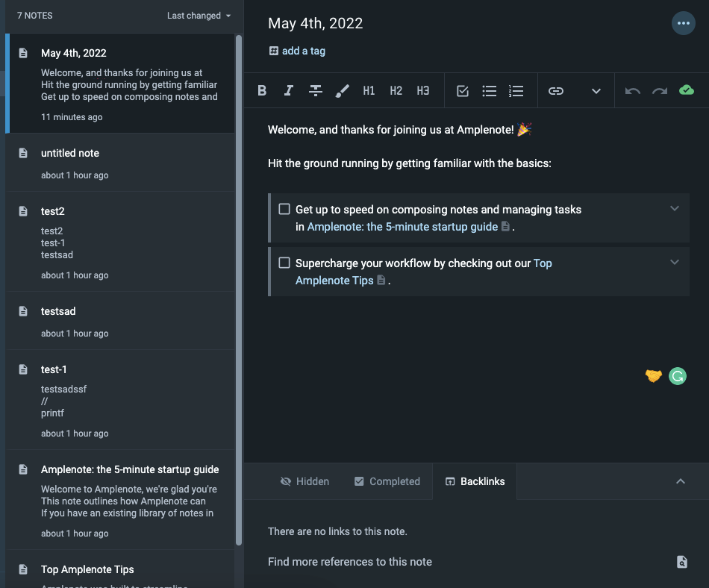
Task: Toggle bold formatting in the toolbar
Action: pos(262,91)
